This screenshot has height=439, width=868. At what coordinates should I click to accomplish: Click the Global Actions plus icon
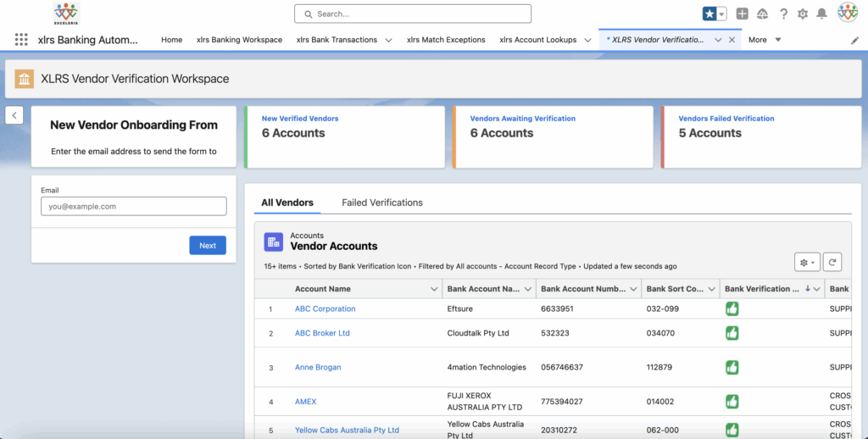743,14
